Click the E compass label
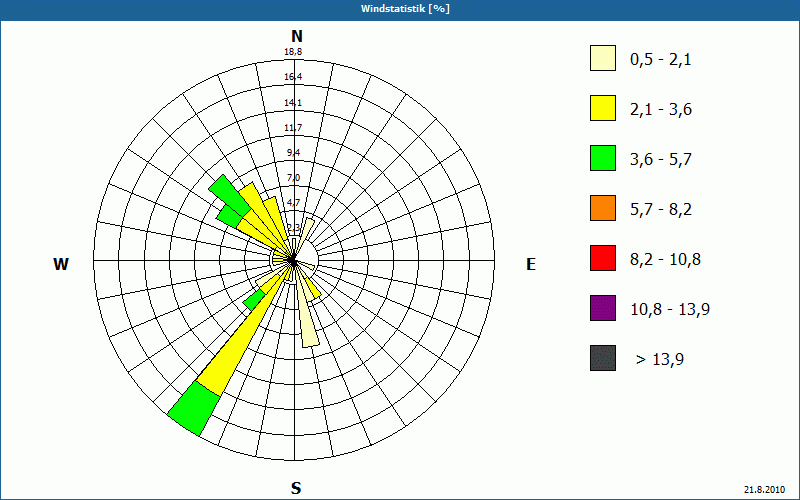This screenshot has width=800, height=500. (x=531, y=264)
